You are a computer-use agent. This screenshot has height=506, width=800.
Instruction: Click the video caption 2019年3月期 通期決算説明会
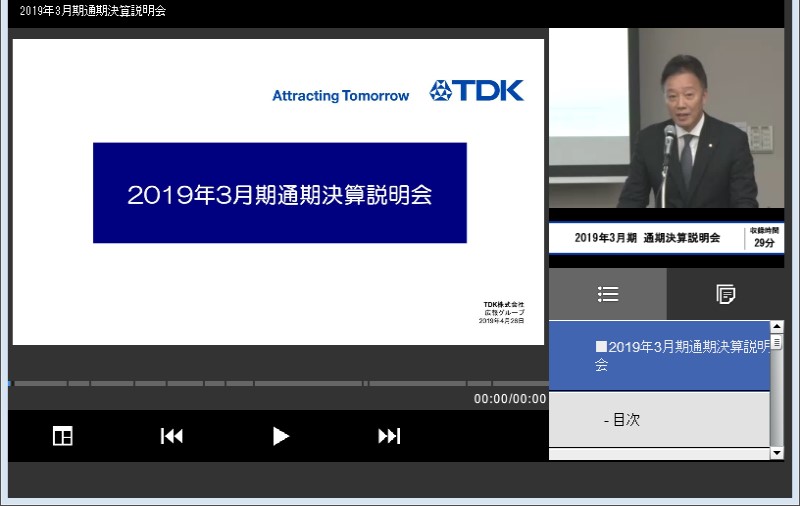point(647,238)
